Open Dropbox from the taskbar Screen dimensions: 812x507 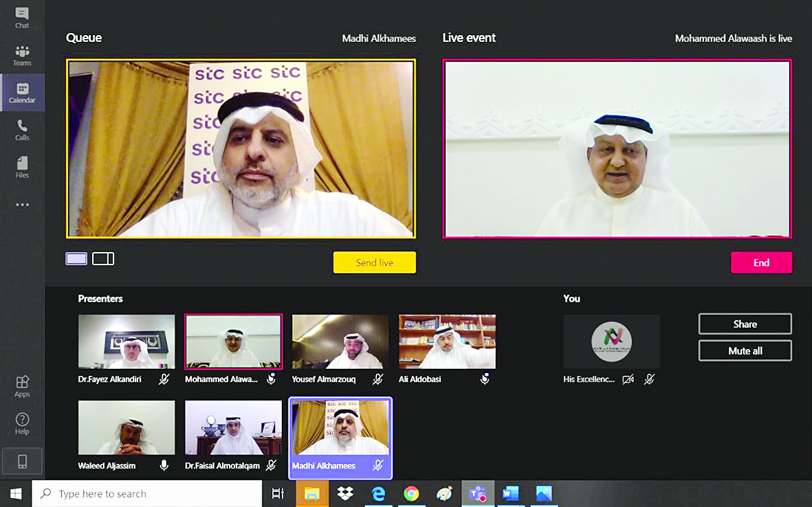pos(345,493)
